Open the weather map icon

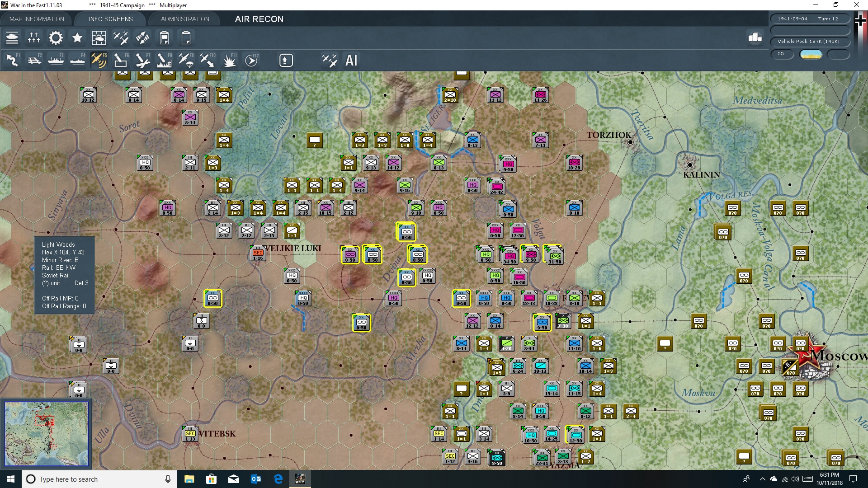99,38
